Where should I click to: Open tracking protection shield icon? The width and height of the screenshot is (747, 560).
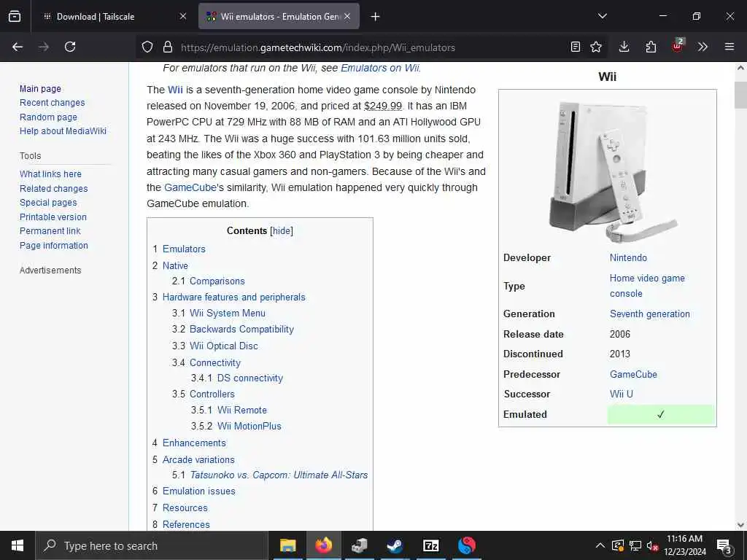[147, 47]
